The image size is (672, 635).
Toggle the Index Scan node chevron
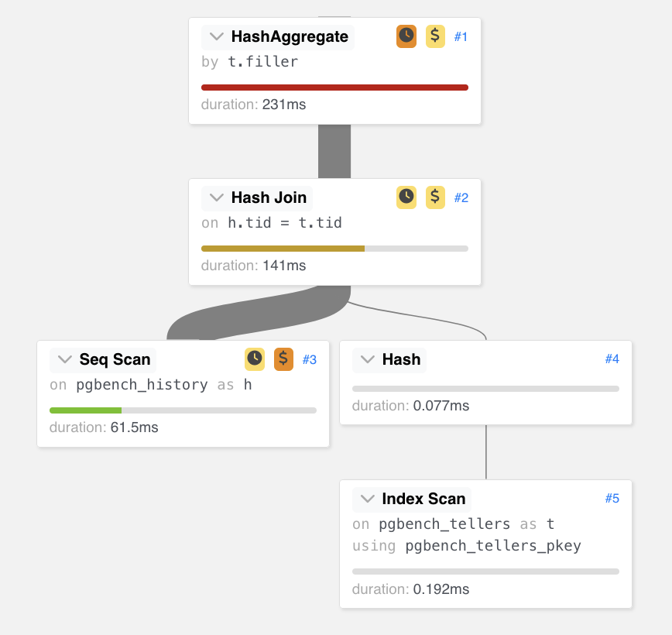[367, 499]
